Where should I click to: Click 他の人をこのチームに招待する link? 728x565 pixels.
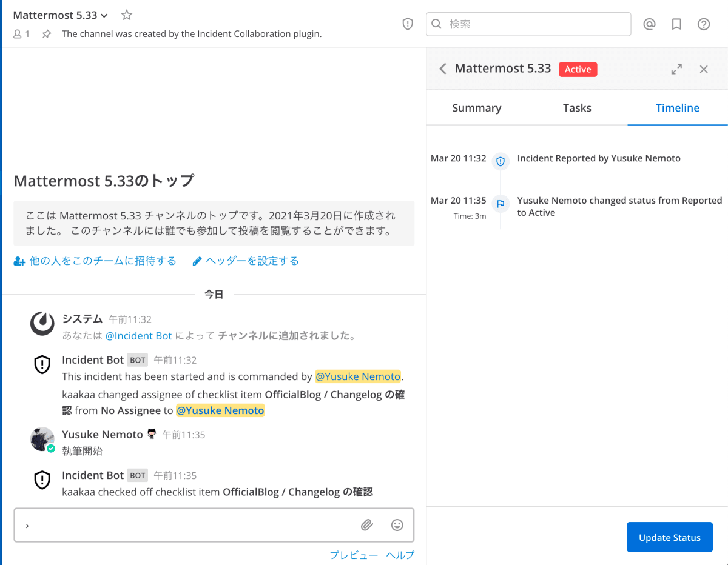click(x=103, y=261)
